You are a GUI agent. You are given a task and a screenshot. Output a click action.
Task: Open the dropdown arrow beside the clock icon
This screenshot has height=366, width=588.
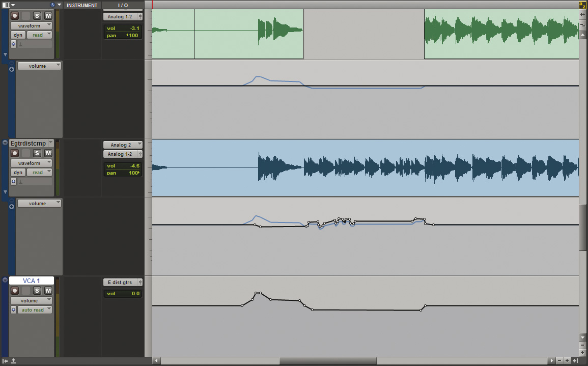(59, 5)
